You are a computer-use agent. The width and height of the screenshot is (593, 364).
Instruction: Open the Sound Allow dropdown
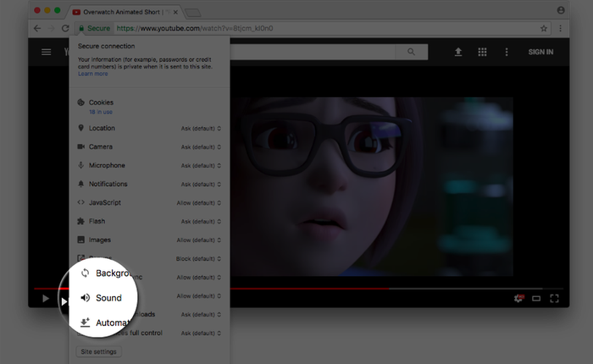click(x=198, y=296)
